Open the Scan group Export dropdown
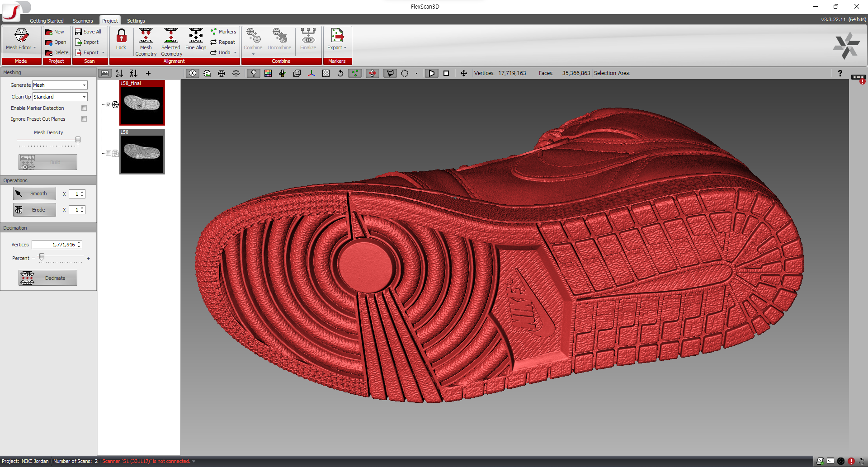This screenshot has width=868, height=467. (90, 52)
